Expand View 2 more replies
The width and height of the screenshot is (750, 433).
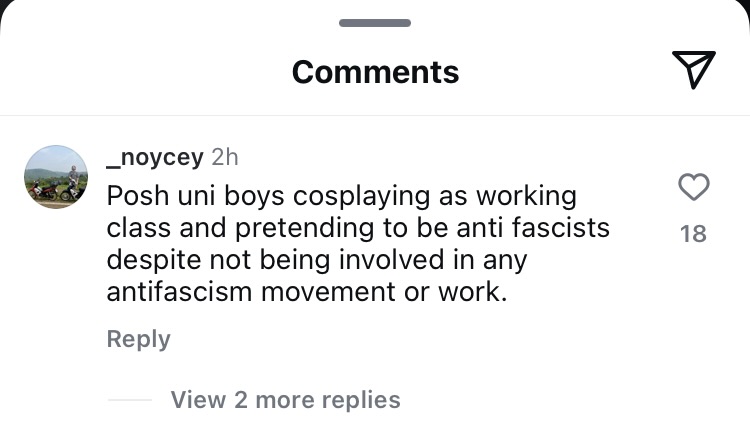click(285, 400)
